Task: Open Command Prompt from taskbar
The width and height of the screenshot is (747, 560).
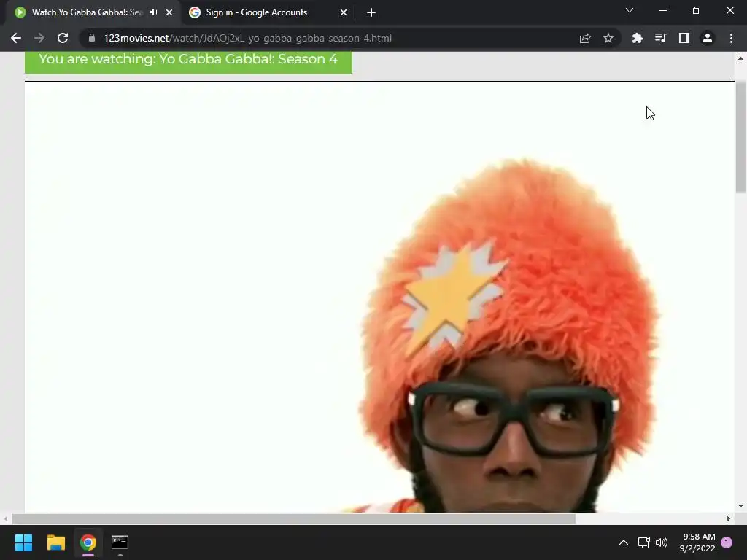Action: [x=120, y=542]
